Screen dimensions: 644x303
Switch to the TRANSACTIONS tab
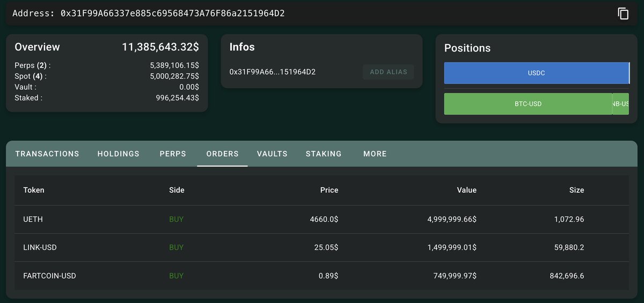(x=47, y=154)
